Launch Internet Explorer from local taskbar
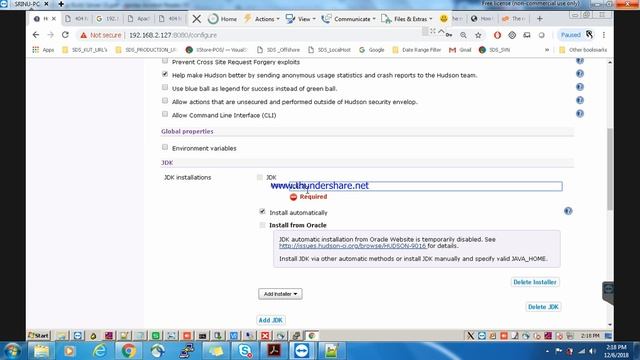 click(99, 351)
